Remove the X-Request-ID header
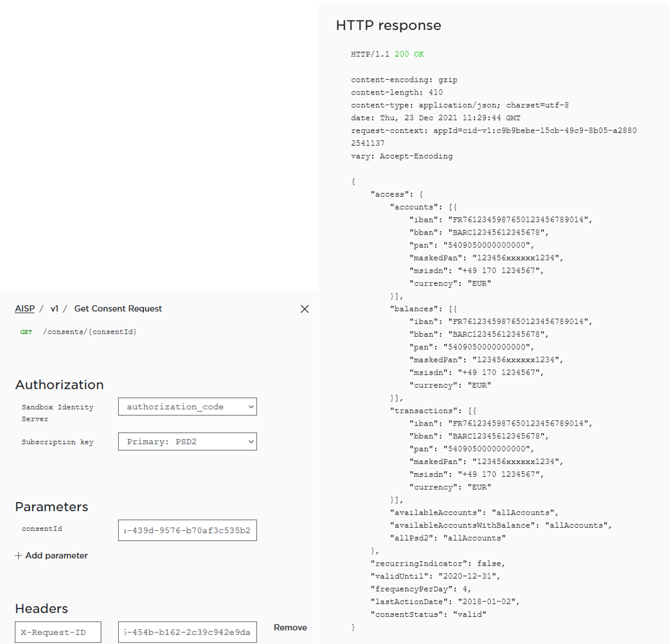Screen dimensions: 671x644 [x=290, y=628]
